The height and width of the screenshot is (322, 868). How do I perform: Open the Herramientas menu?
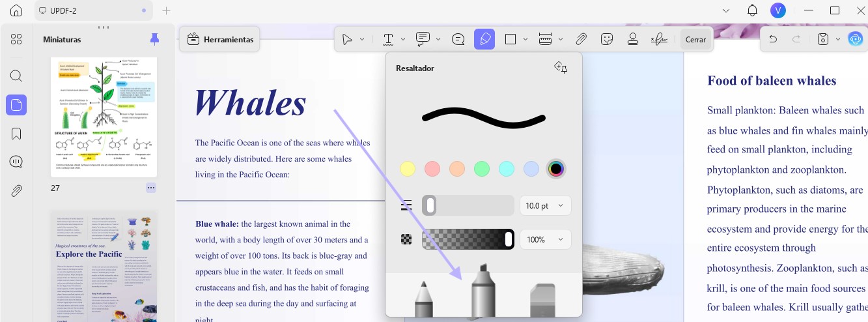tap(220, 39)
